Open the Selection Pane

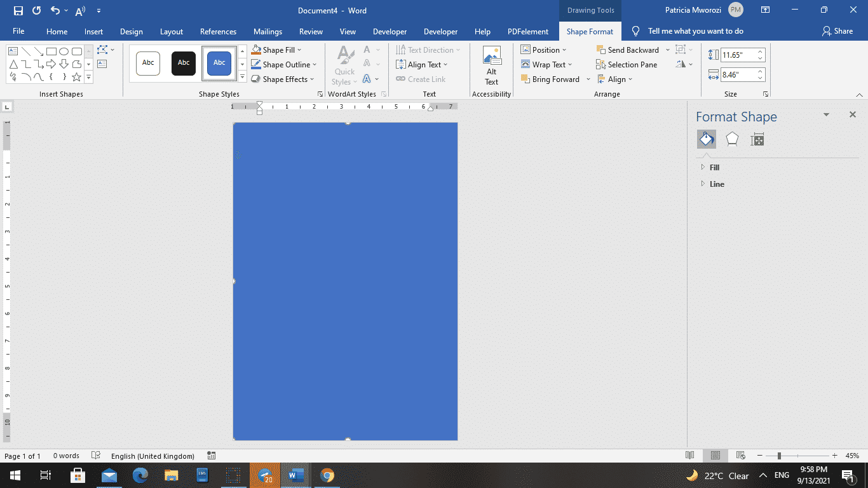(x=627, y=64)
